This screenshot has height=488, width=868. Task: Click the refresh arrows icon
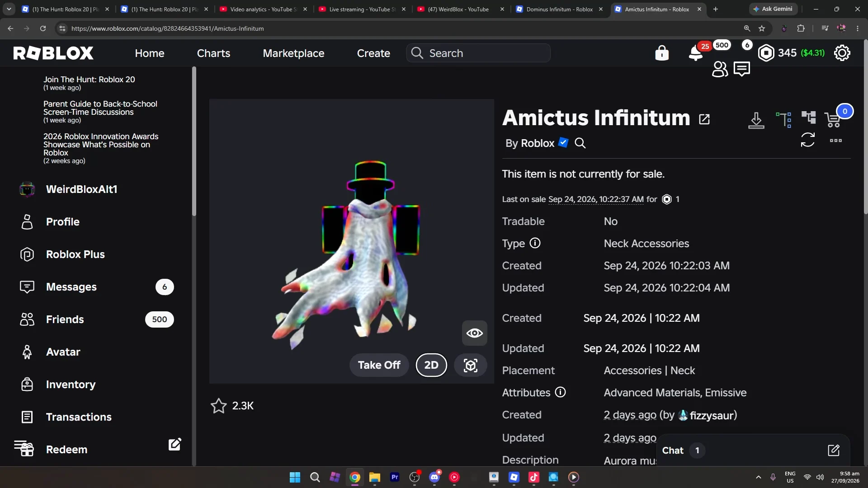(x=807, y=140)
